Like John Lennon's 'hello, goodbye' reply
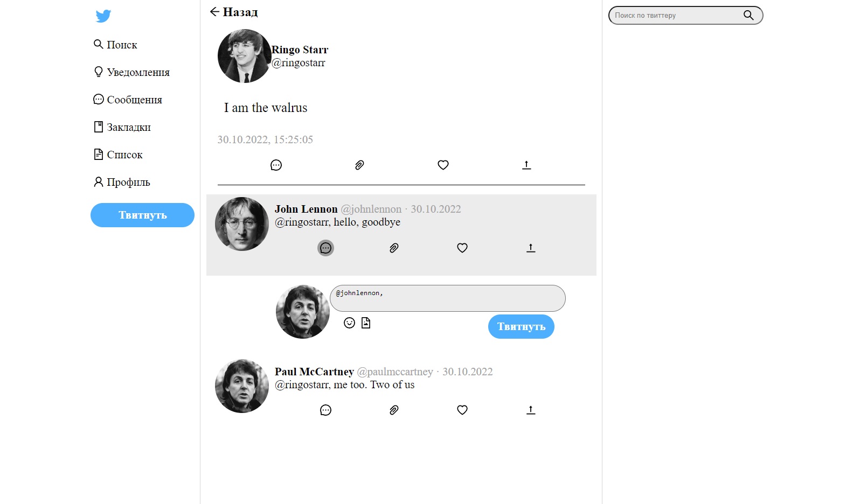860x504 pixels. coord(462,248)
